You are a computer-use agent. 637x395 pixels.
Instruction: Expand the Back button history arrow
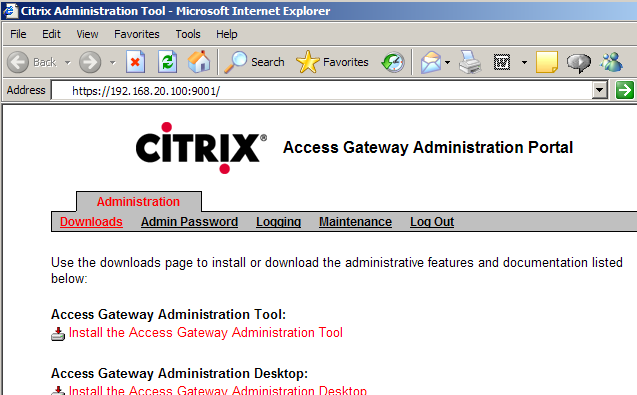(x=67, y=62)
